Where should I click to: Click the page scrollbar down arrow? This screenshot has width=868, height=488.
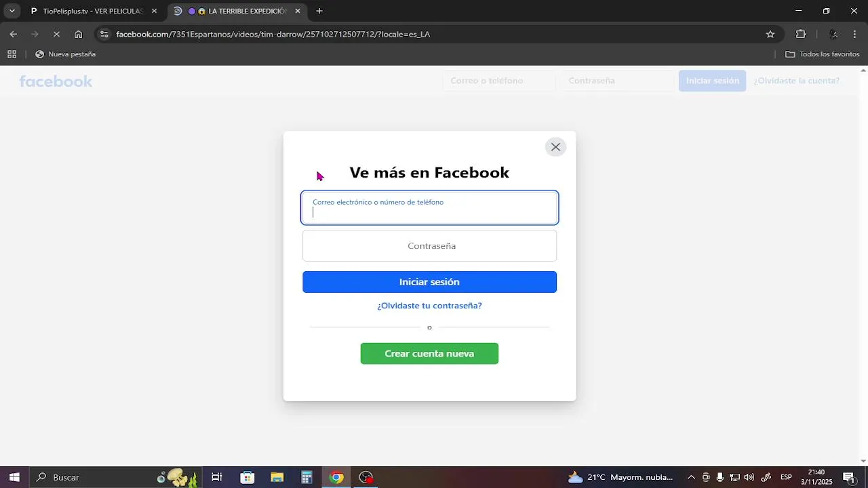click(863, 462)
